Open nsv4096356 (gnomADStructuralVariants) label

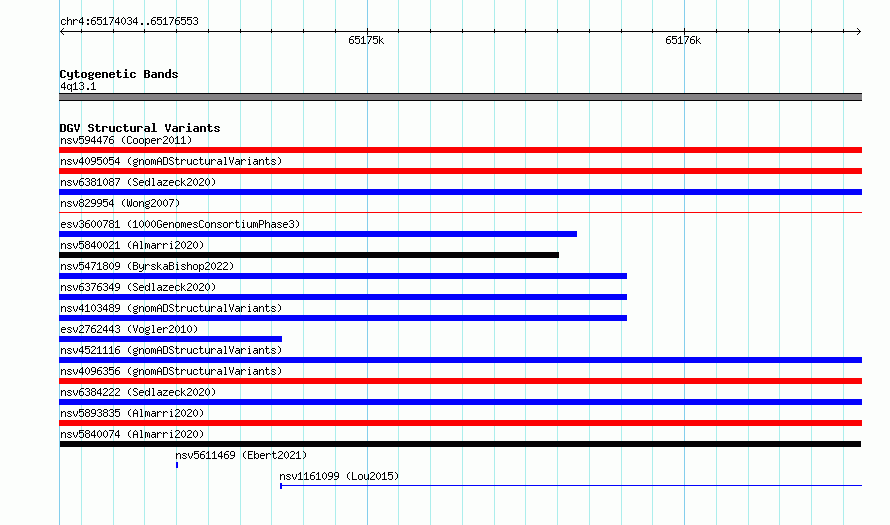click(x=171, y=371)
